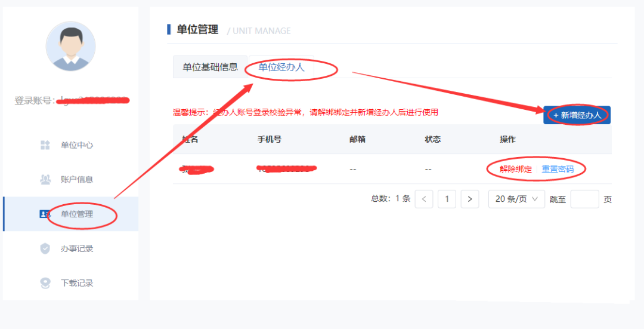Go to previous page with left arrow
644x329 pixels.
tap(423, 199)
